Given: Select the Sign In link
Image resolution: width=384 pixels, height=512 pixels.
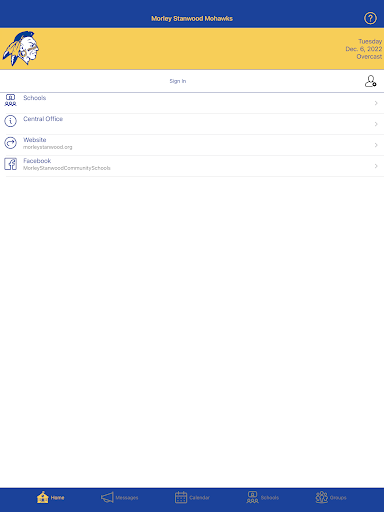Looking at the screenshot, I should pos(178,81).
